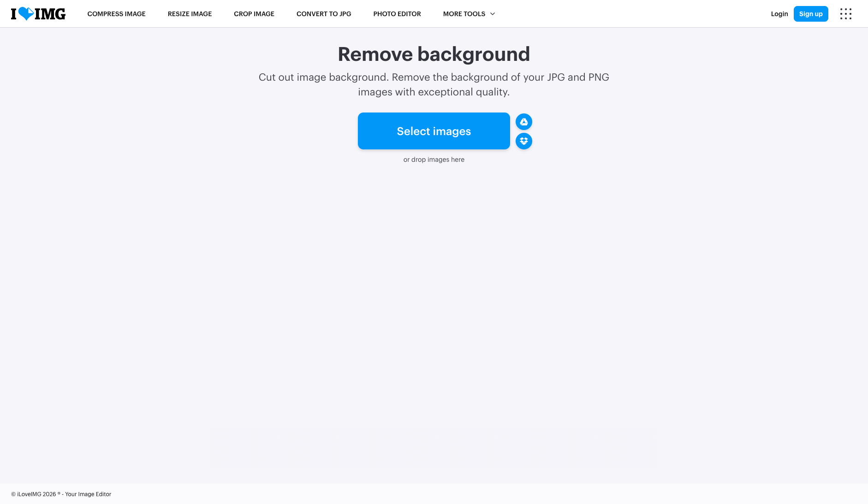Click the Login link
This screenshot has height=504, width=868.
click(x=779, y=14)
